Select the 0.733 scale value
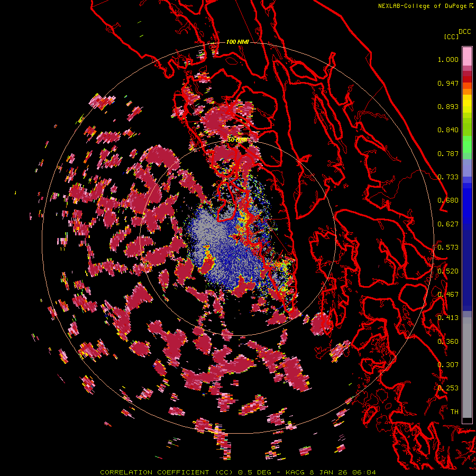This screenshot has width=476, height=476. click(x=448, y=177)
